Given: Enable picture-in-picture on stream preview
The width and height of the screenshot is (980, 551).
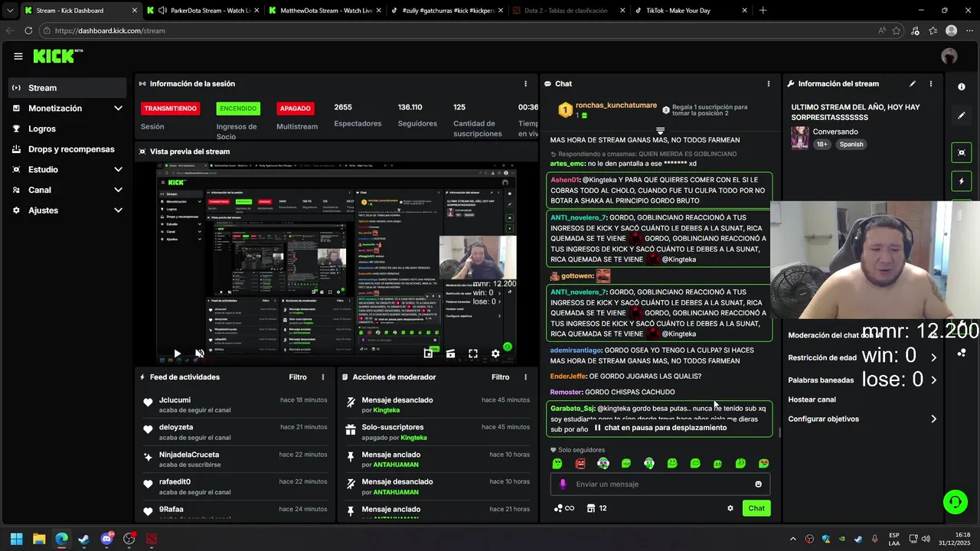Looking at the screenshot, I should tap(428, 354).
